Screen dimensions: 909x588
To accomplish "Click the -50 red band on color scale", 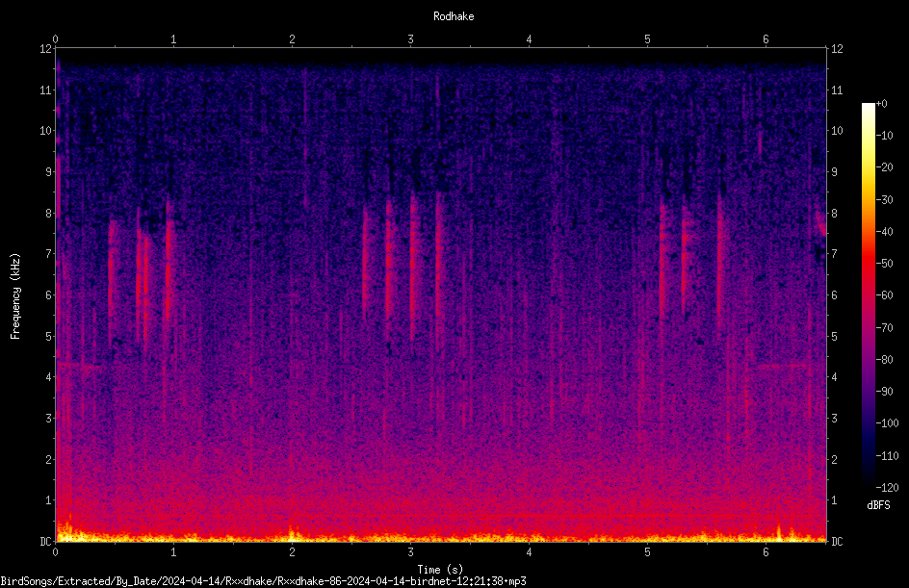I will (868, 264).
